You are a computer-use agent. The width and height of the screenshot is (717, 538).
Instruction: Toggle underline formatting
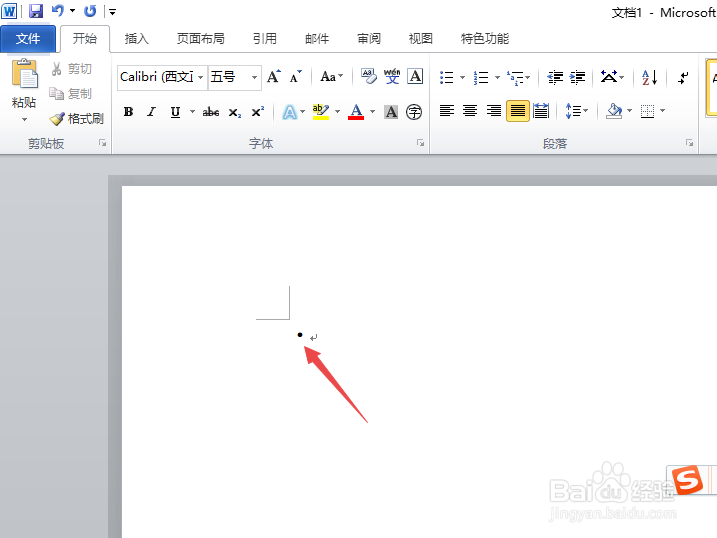click(x=175, y=112)
